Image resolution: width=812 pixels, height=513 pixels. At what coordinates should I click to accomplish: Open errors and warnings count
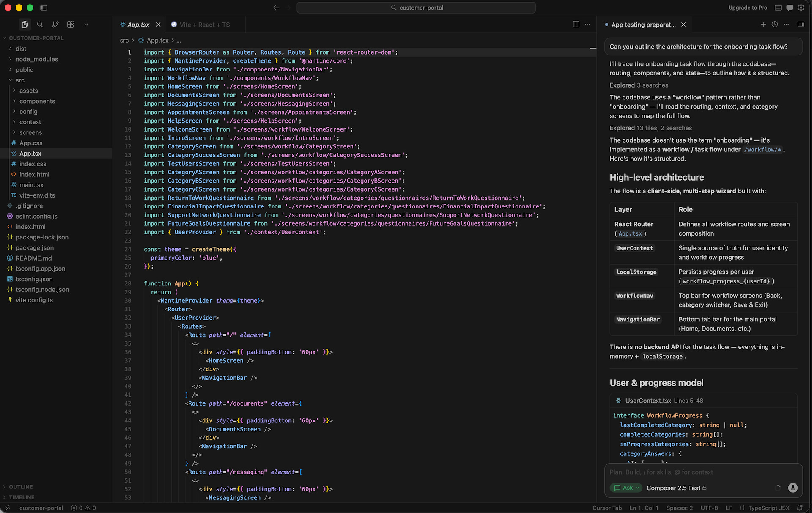[x=84, y=508]
